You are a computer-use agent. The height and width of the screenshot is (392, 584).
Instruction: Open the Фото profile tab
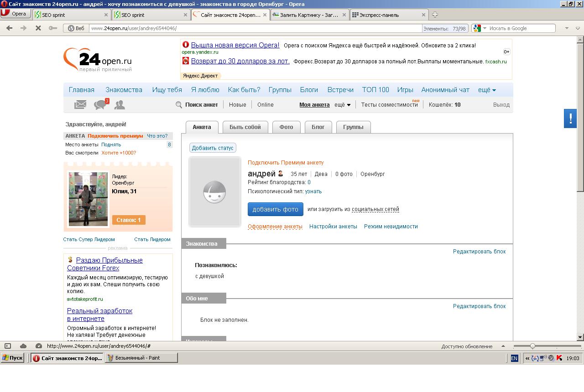point(286,127)
